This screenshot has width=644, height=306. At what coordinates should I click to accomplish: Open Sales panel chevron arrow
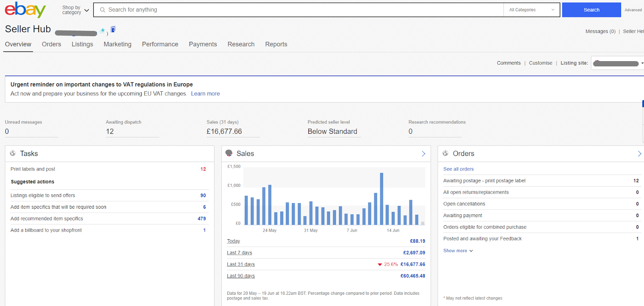click(423, 154)
